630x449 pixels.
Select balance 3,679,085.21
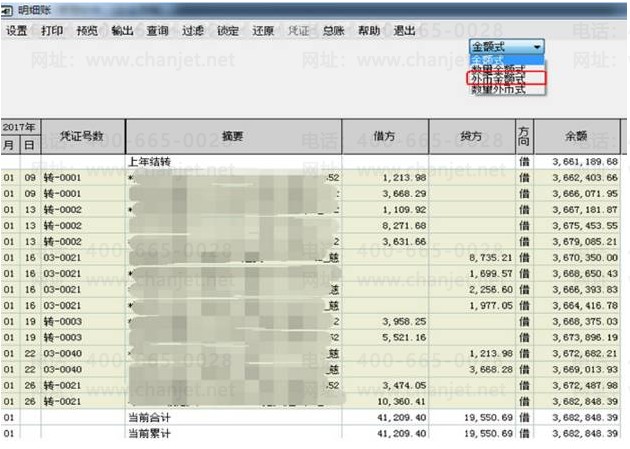coord(585,242)
